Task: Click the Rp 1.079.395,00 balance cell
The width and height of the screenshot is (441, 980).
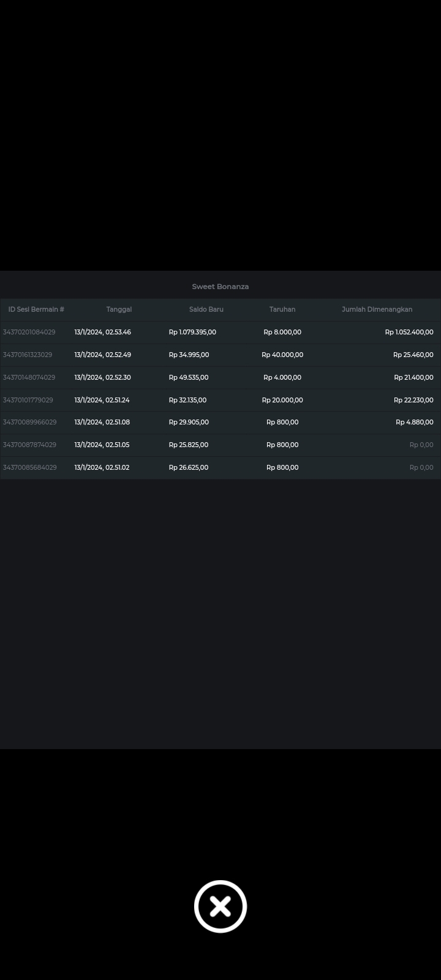Action: point(192,332)
